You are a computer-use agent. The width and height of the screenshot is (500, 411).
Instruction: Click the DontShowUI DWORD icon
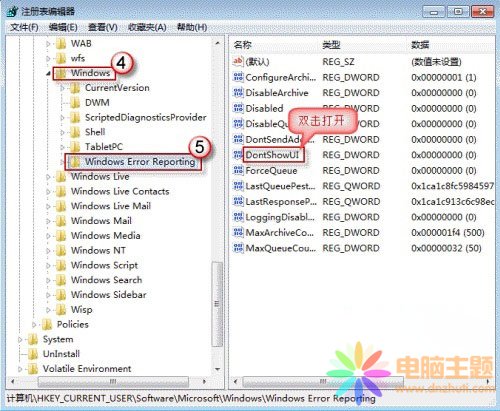[x=238, y=155]
